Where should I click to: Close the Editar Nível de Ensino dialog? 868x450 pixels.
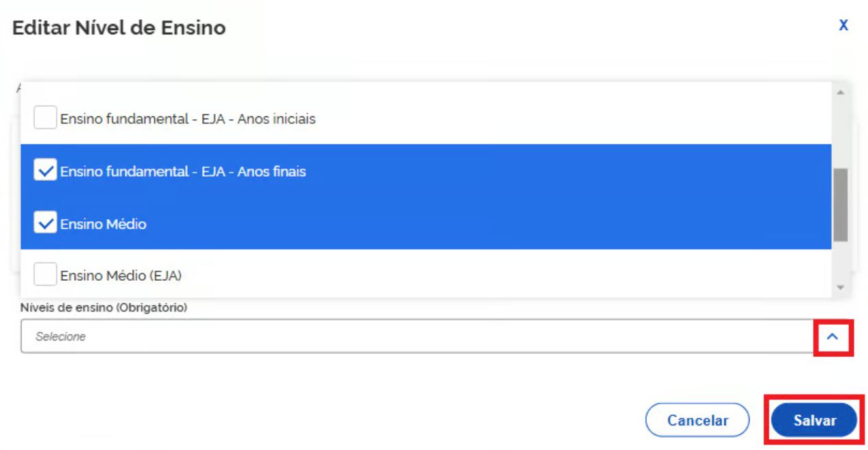pyautogui.click(x=843, y=25)
